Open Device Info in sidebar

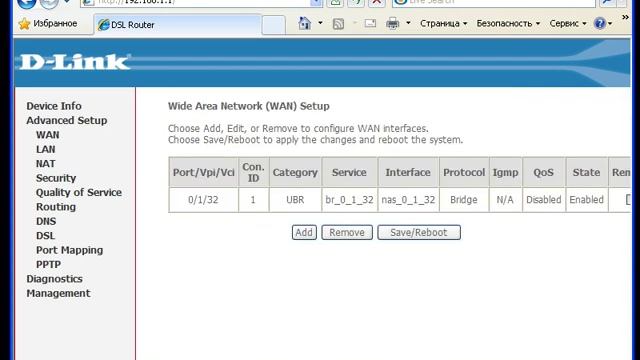pos(54,106)
